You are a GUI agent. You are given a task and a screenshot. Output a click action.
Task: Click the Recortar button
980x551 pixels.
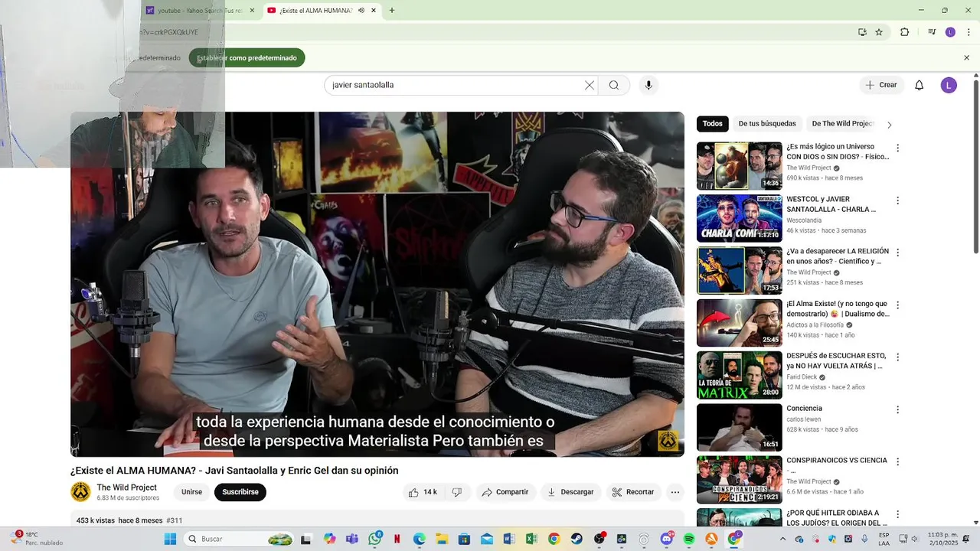pos(634,492)
